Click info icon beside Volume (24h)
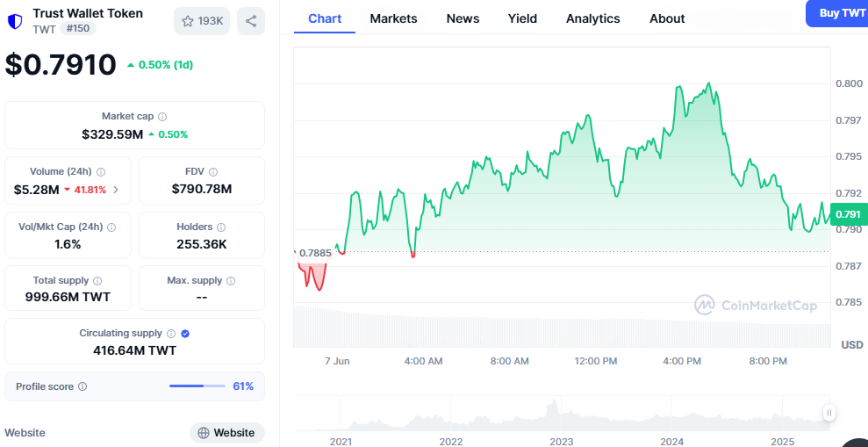Screen dimensions: 868x447 pos(101,172)
